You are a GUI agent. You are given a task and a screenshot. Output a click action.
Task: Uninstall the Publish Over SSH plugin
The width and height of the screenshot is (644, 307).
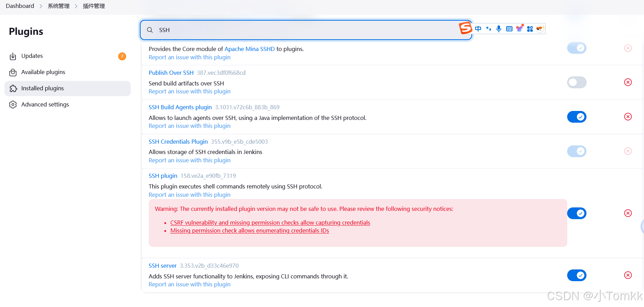[628, 82]
